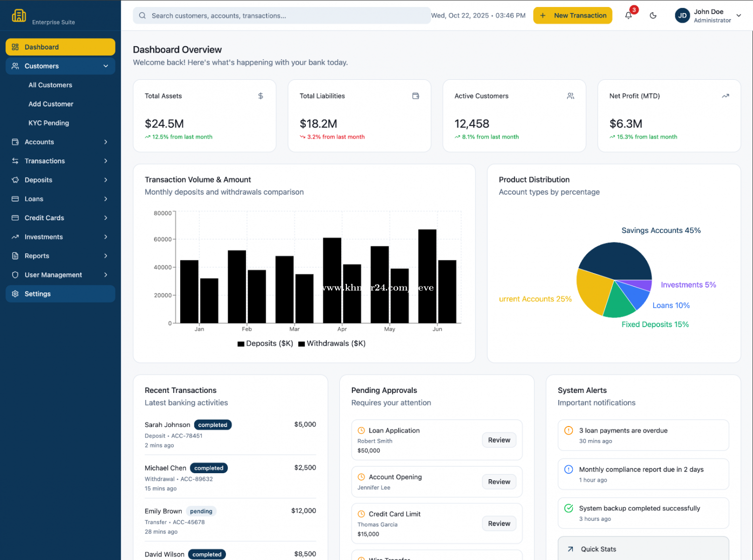Open the KYC Pending page
Image resolution: width=753 pixels, height=560 pixels.
49,123
